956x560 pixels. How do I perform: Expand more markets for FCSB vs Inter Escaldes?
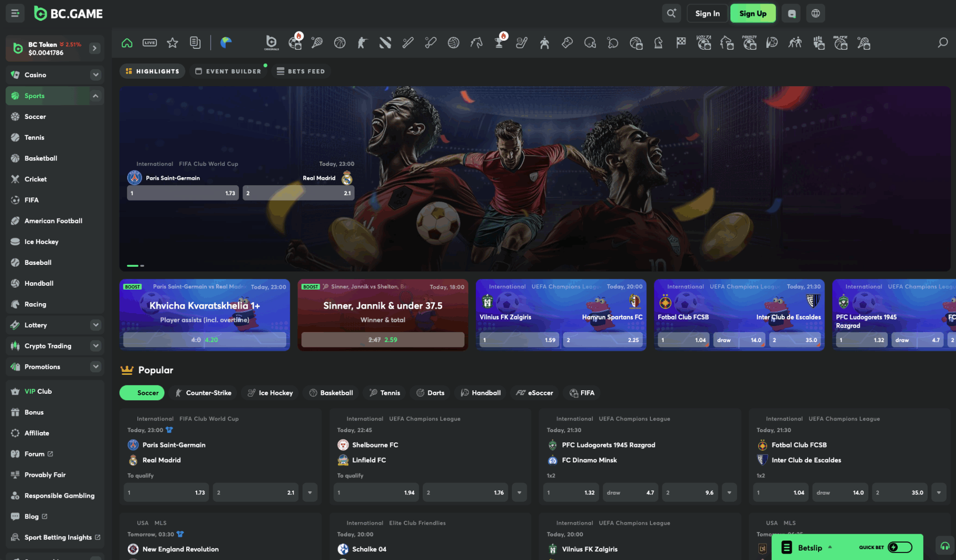click(x=939, y=493)
